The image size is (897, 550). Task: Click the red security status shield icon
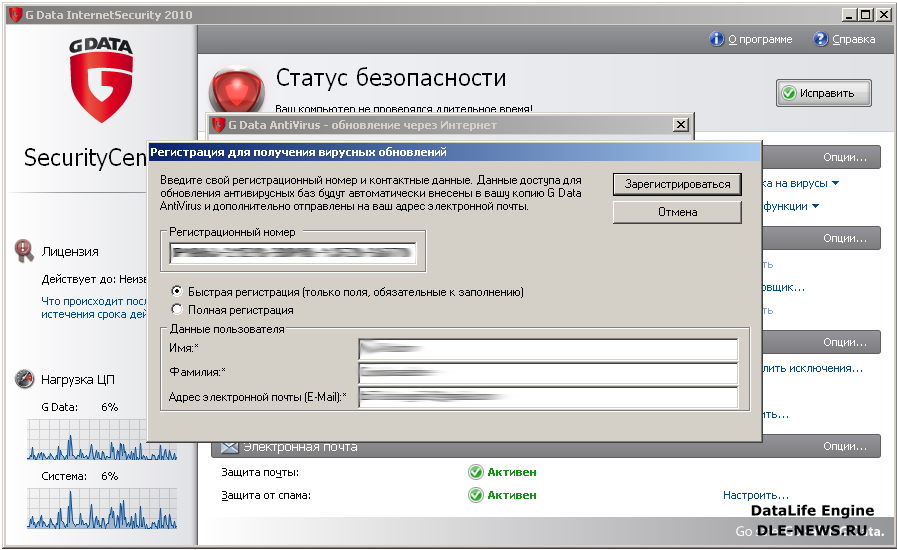tap(236, 90)
